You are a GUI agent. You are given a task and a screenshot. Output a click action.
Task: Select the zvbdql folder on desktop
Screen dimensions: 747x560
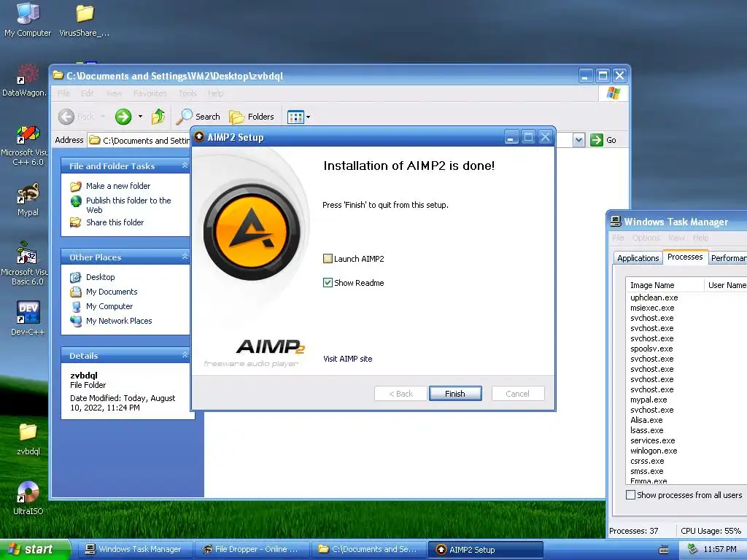pyautogui.click(x=28, y=438)
